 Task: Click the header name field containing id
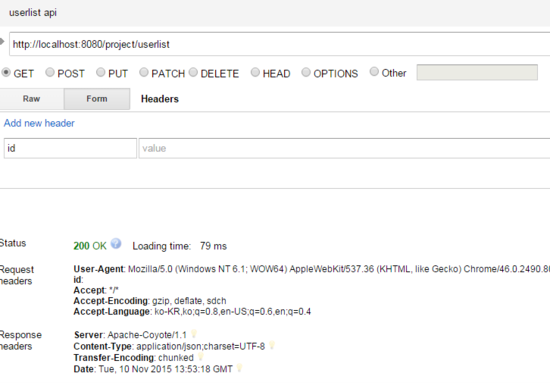coord(70,148)
